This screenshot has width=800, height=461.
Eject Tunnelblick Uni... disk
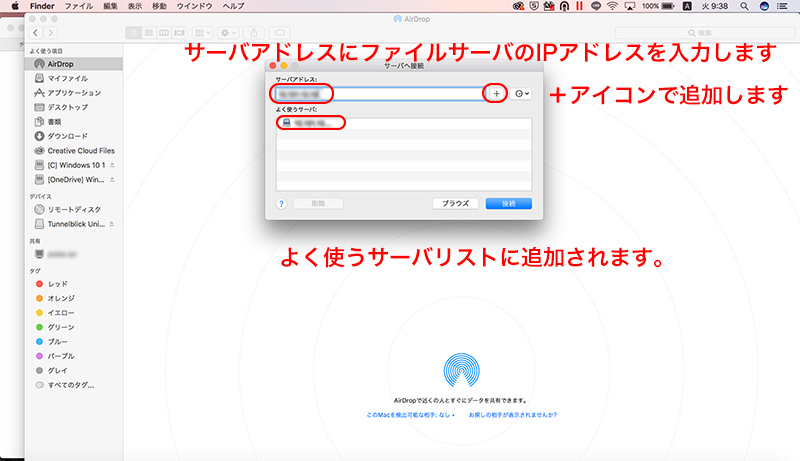[x=112, y=224]
